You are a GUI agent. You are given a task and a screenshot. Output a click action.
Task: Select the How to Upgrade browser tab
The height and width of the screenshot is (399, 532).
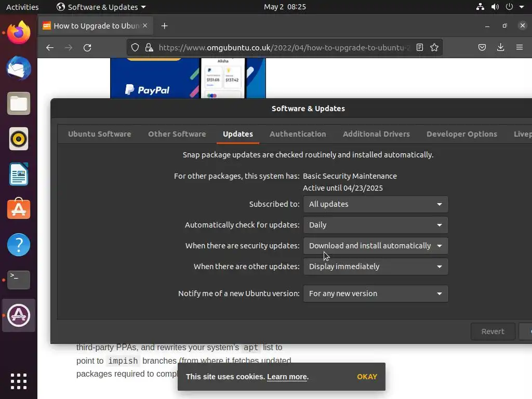click(96, 26)
